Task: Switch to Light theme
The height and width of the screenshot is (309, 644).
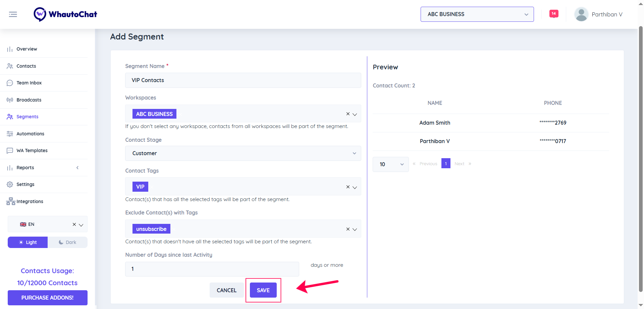Action: tap(28, 242)
